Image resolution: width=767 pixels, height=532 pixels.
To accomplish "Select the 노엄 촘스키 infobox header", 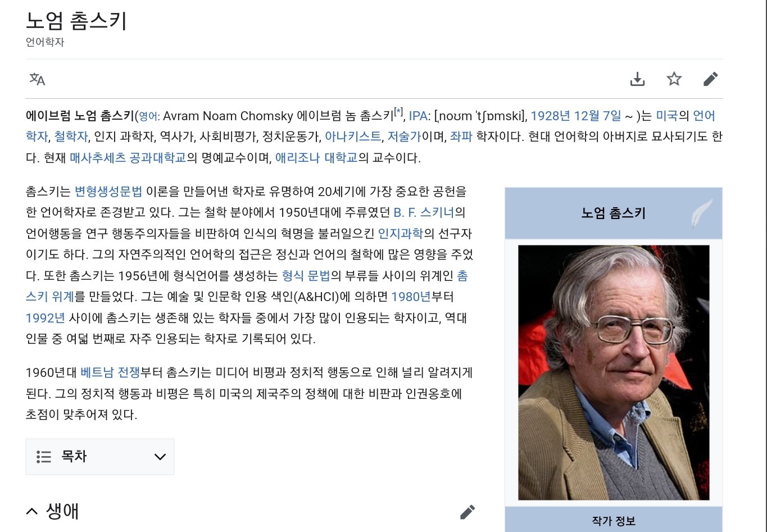I will click(x=614, y=213).
